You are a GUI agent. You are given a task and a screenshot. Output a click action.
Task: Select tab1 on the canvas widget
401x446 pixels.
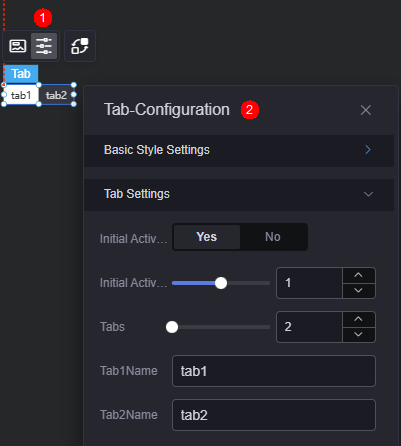point(21,95)
